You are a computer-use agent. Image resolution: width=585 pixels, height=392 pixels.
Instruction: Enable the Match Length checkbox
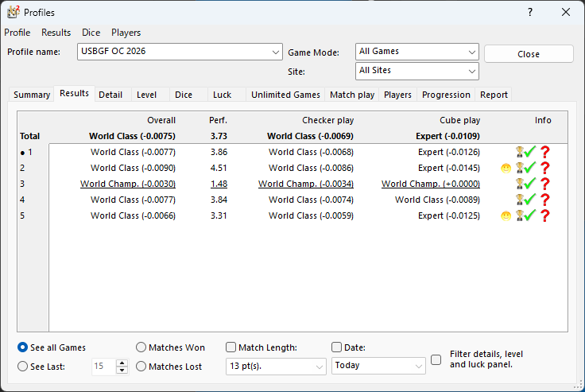coord(231,347)
